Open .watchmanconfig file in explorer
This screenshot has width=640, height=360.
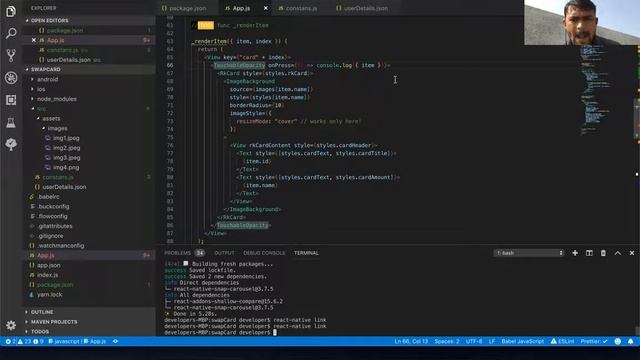(60, 246)
